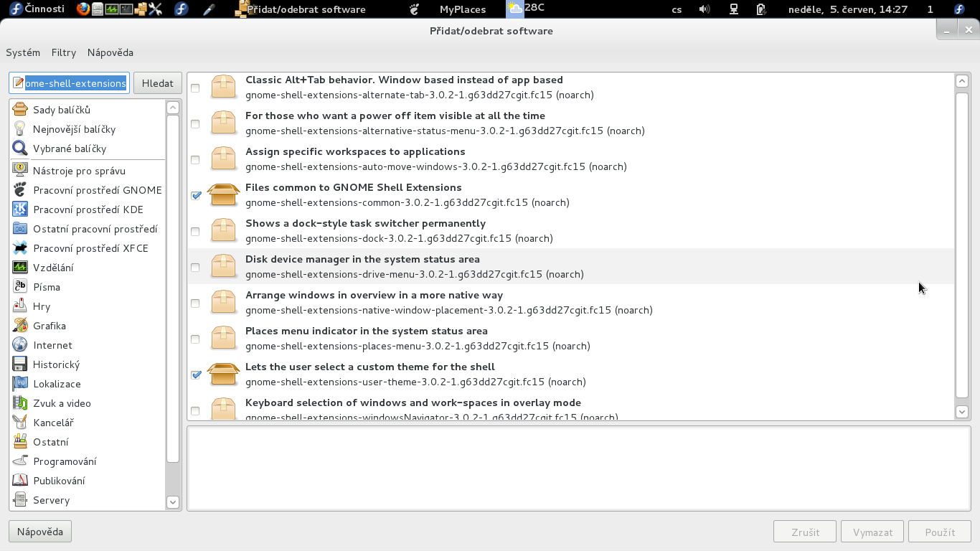Tick the alternative-status-menu package checkbox

pos(195,123)
